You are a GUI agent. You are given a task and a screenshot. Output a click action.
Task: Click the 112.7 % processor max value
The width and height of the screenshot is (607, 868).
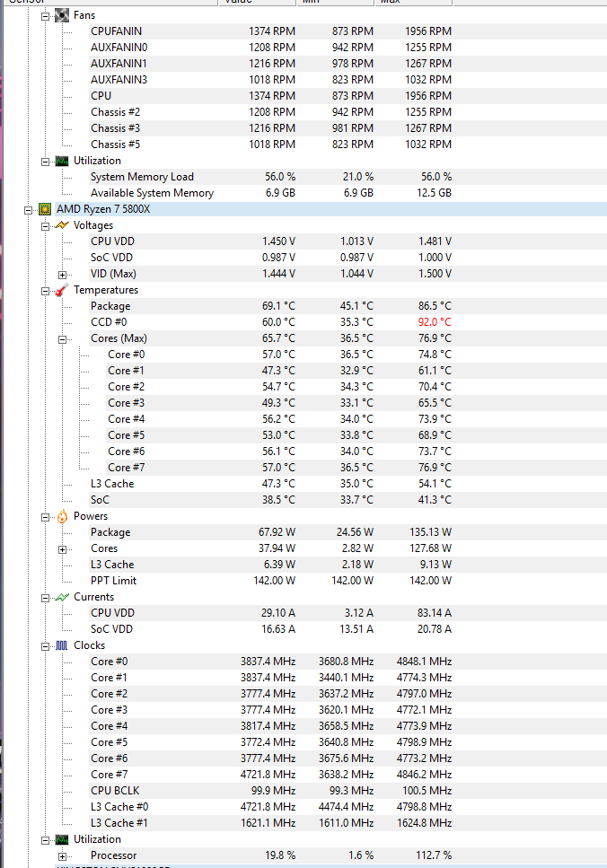pyautogui.click(x=434, y=855)
